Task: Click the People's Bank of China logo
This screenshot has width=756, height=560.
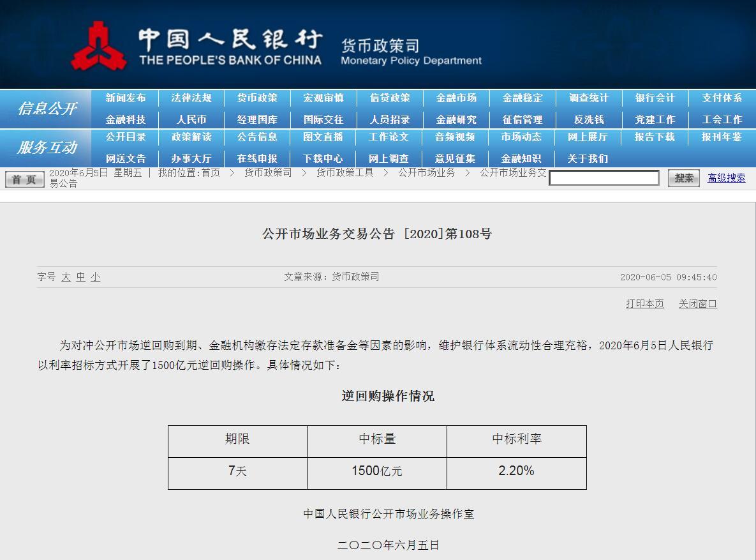Action: 98,46
